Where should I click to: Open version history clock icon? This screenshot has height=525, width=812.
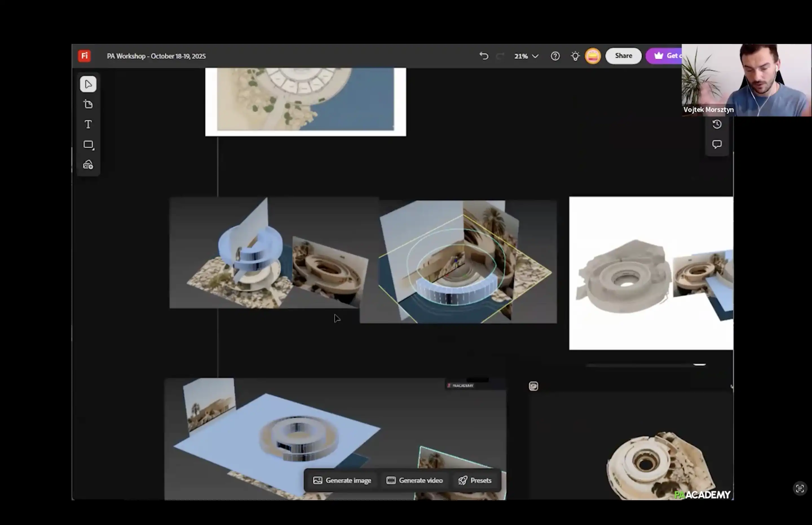[717, 124]
